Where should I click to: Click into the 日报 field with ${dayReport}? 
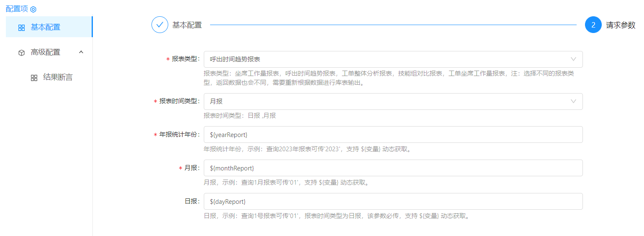393,201
